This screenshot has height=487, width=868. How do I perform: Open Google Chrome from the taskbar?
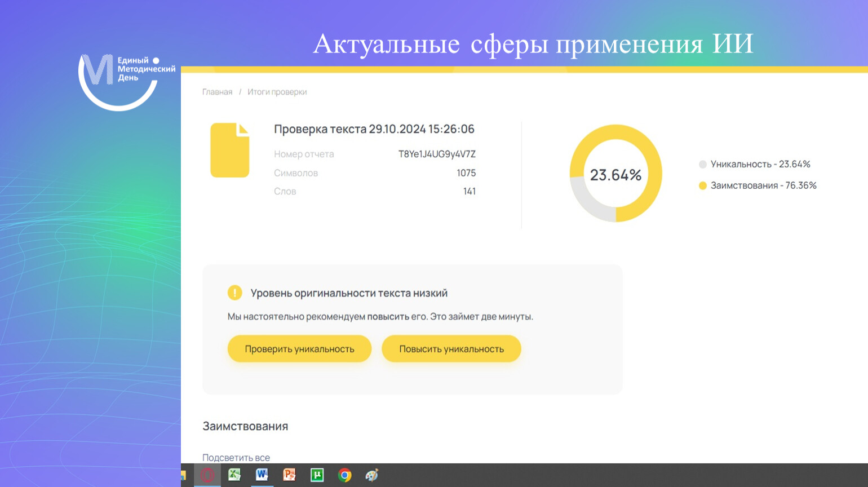pos(344,475)
